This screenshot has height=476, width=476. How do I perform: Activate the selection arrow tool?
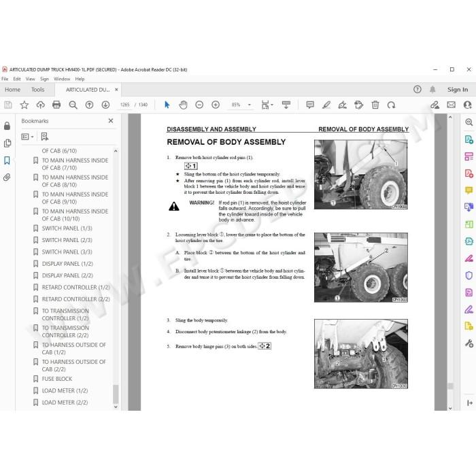click(x=167, y=105)
